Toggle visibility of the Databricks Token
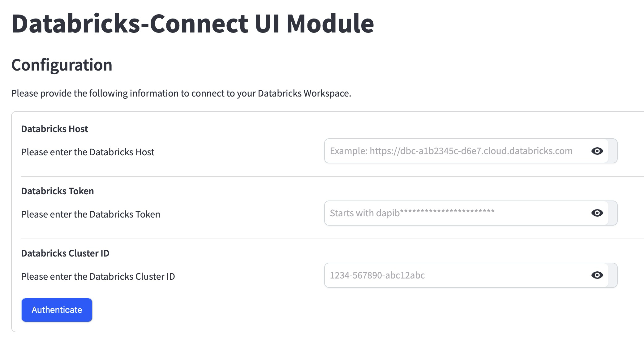This screenshot has height=354, width=644. [x=597, y=213]
